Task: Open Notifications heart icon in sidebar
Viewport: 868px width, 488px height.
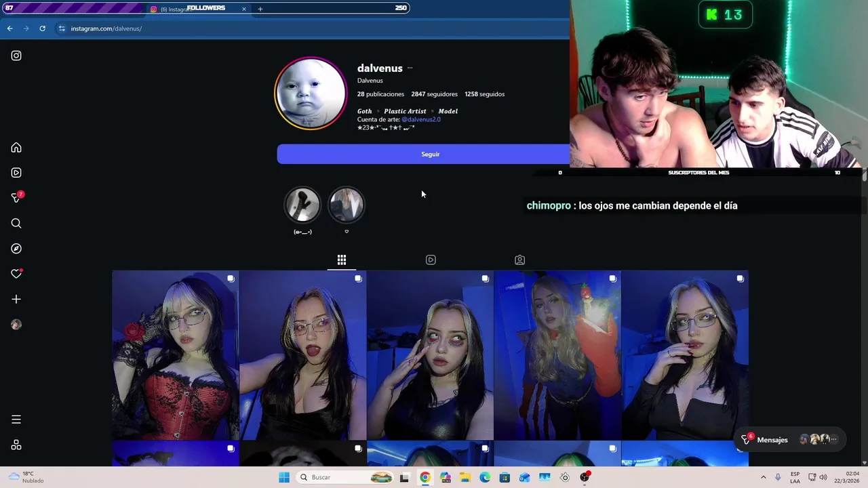Action: 16,274
